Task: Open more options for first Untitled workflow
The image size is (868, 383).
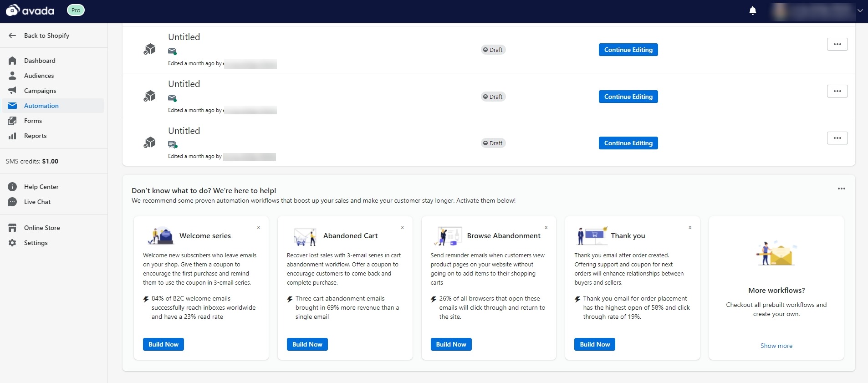Action: pyautogui.click(x=837, y=44)
